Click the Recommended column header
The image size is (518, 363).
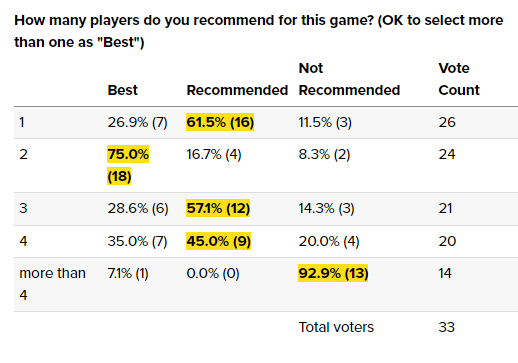(x=237, y=90)
